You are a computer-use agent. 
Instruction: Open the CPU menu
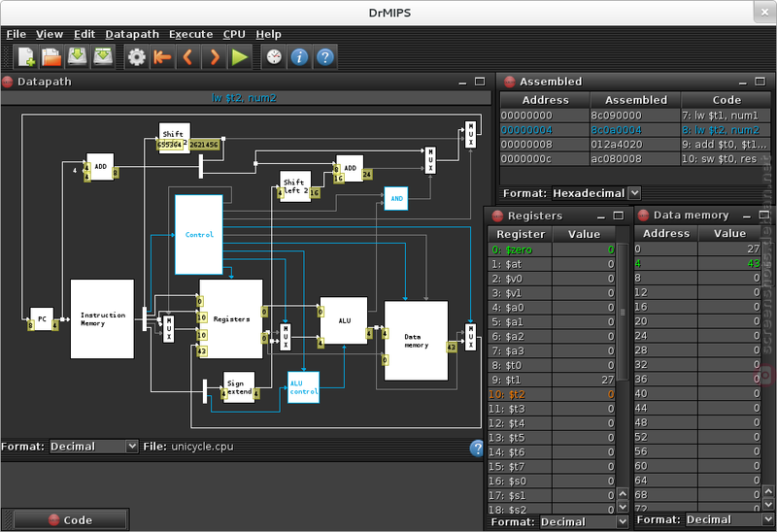pyautogui.click(x=234, y=34)
